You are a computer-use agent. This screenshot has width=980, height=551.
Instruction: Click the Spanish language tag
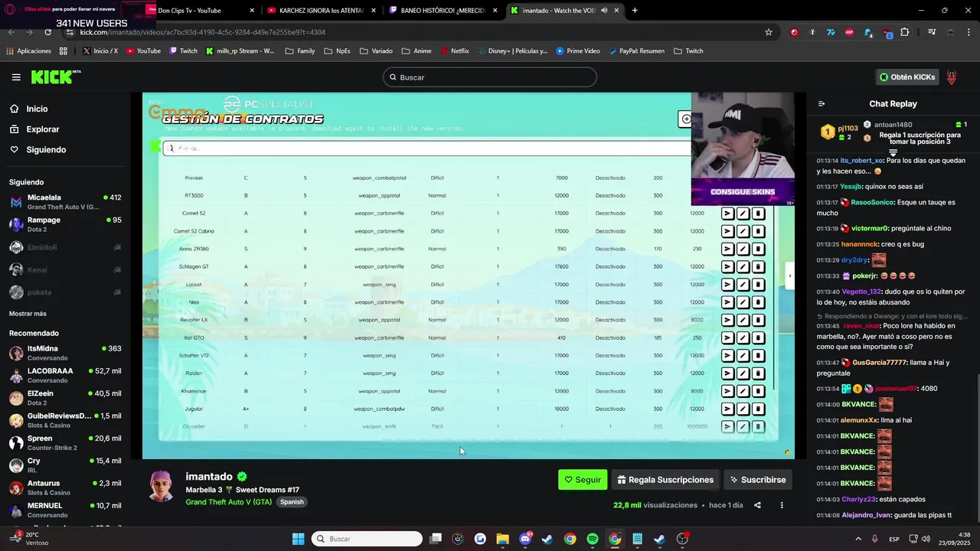[292, 502]
